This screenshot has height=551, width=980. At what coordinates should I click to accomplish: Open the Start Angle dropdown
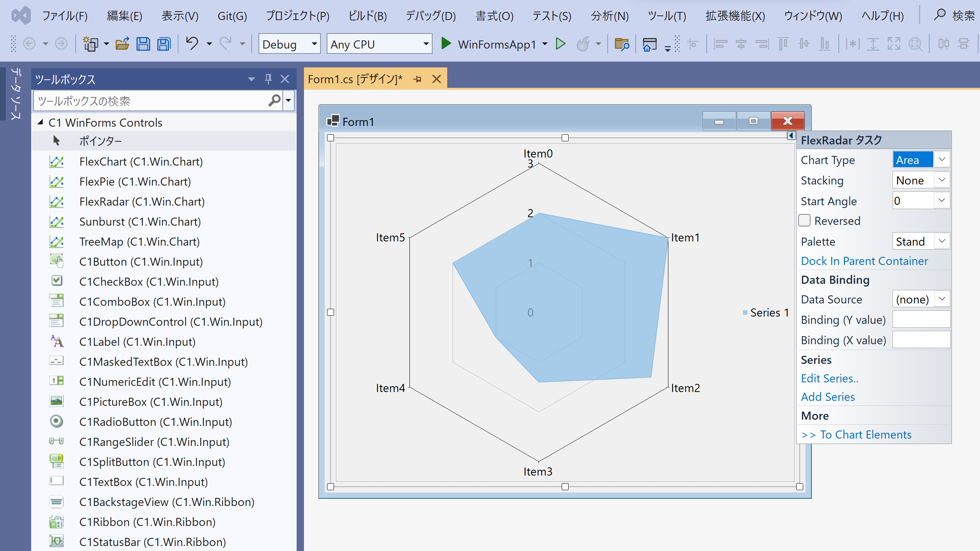pos(942,200)
